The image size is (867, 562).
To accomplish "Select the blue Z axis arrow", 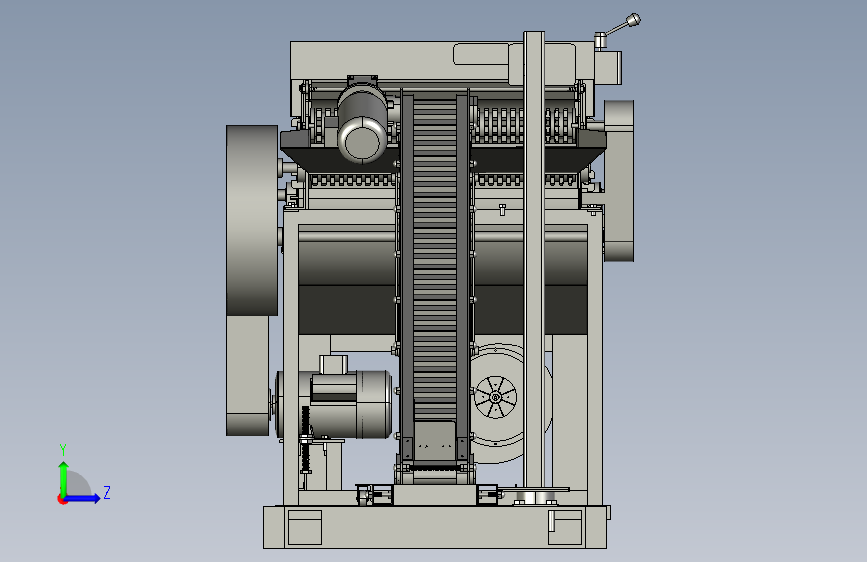I will [x=83, y=498].
